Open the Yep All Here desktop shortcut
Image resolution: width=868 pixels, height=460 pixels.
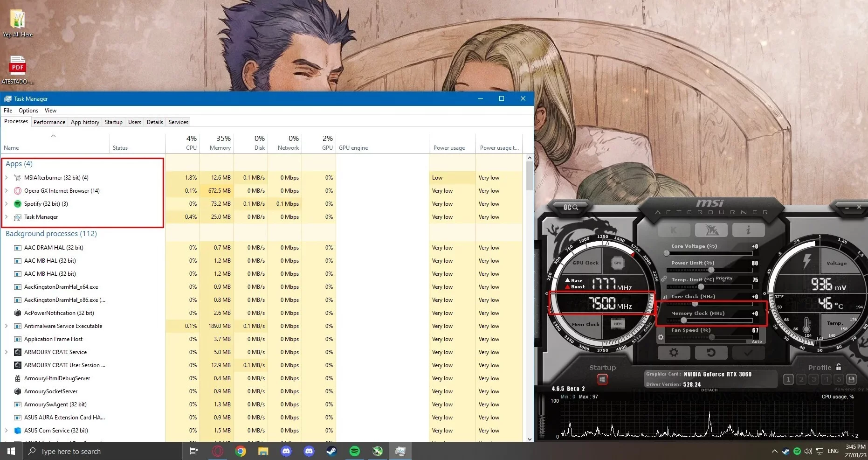(18, 23)
